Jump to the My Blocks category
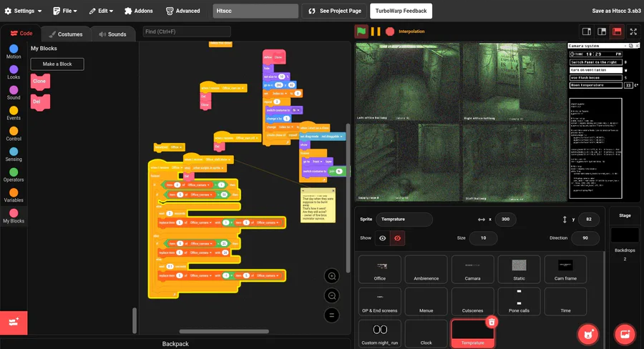 [x=14, y=216]
